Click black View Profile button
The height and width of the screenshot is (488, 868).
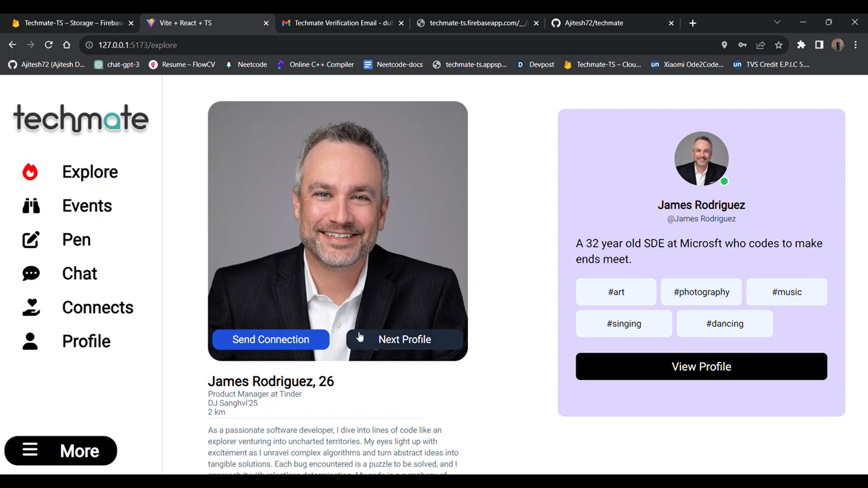(x=701, y=366)
